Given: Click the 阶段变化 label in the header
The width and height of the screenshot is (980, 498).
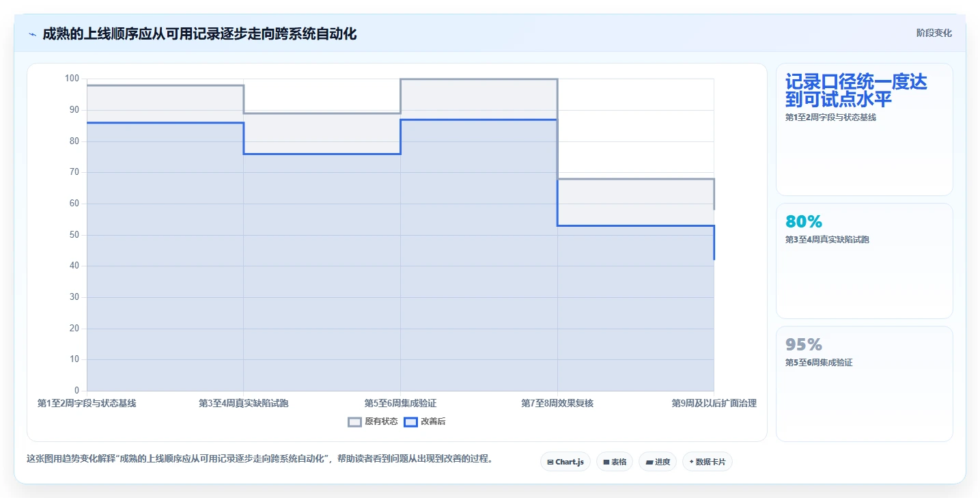Looking at the screenshot, I should point(934,33).
